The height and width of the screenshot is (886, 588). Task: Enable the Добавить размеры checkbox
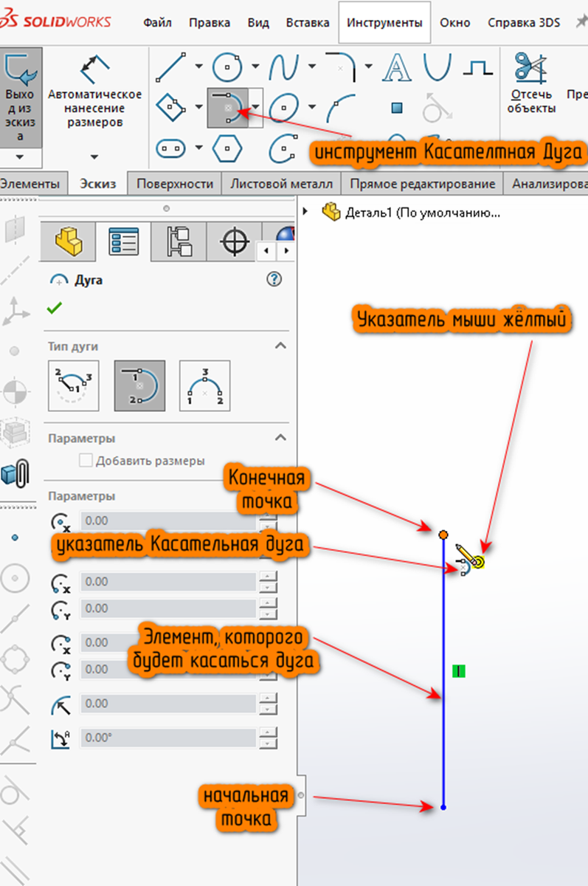click(86, 461)
